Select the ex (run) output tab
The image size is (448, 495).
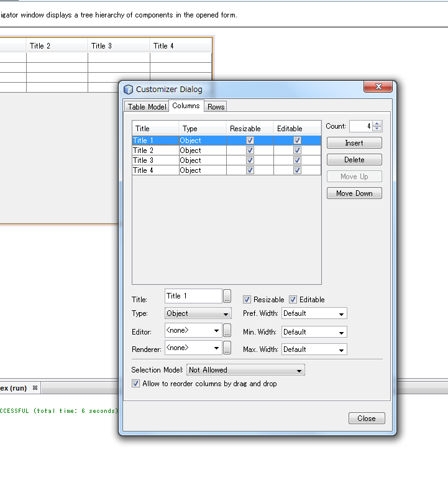[x=14, y=388]
